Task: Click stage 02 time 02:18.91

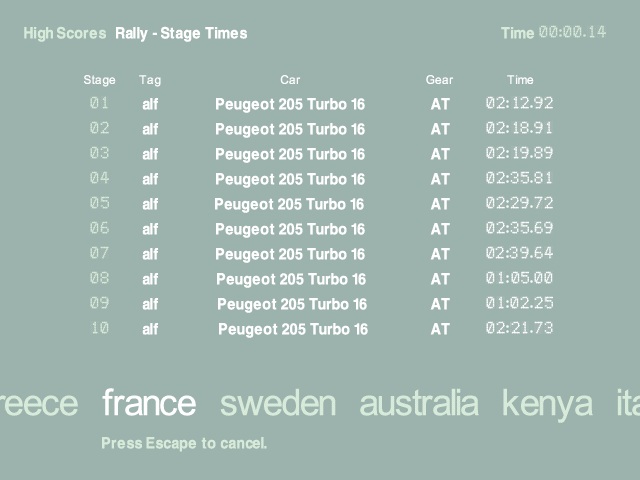Action: (x=519, y=128)
